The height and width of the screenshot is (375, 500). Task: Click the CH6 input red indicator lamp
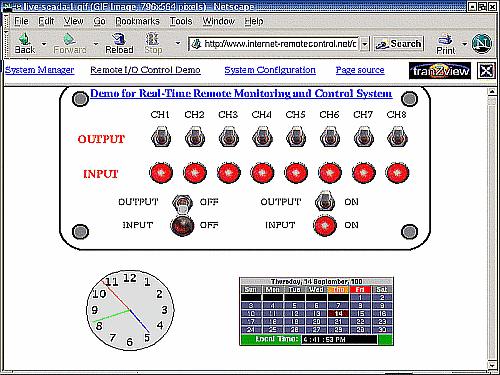coord(330,173)
